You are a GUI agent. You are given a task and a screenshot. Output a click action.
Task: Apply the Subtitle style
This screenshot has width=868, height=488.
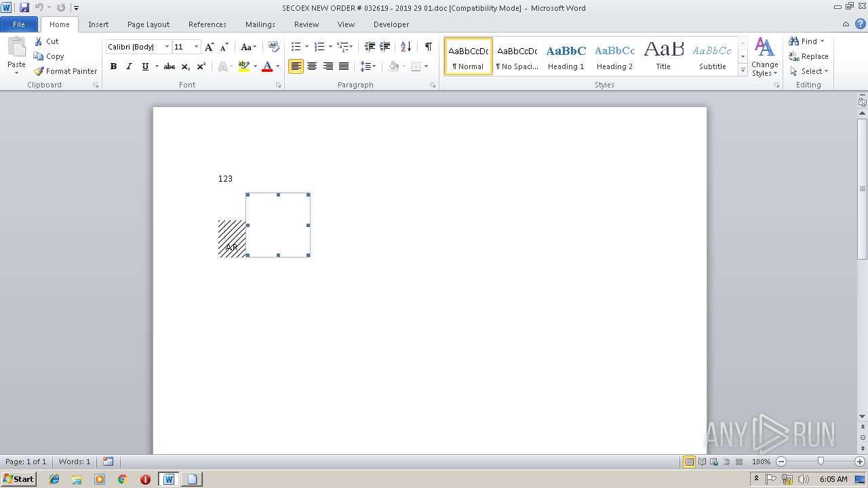click(712, 56)
